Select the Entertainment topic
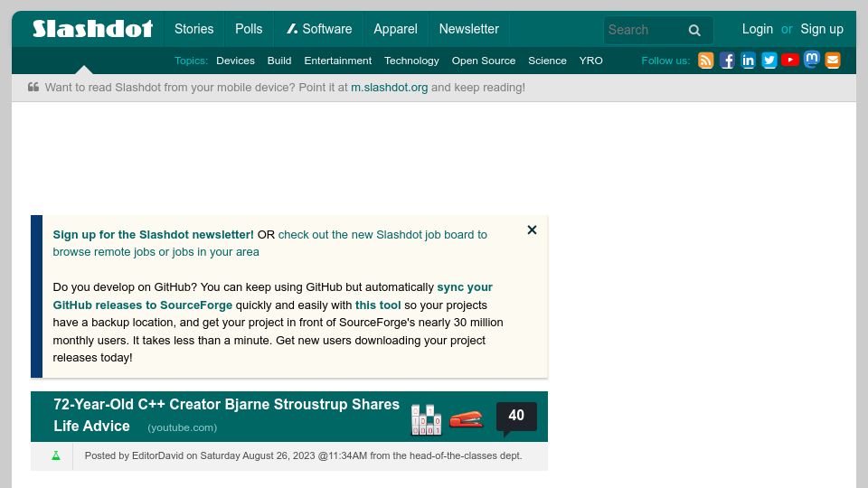The height and width of the screenshot is (488, 868). 337,61
